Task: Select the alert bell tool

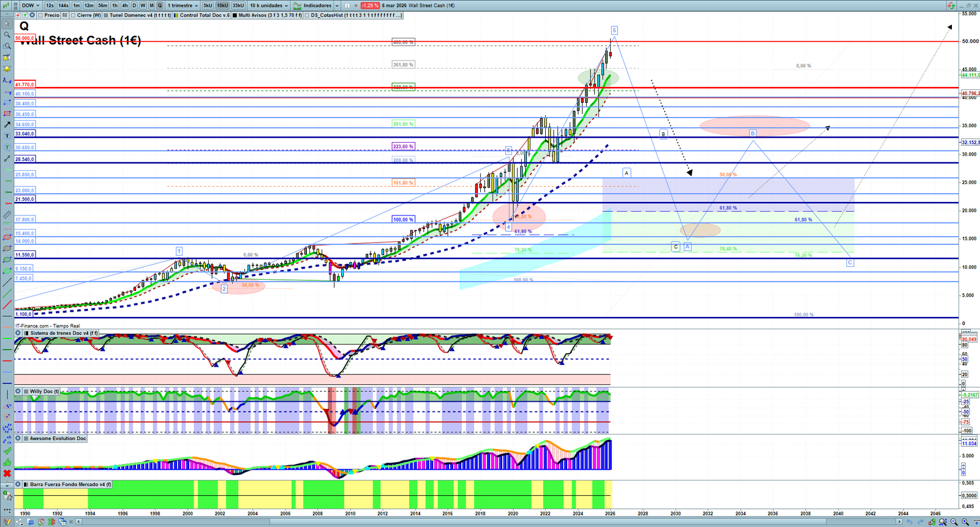Action: pos(7,69)
